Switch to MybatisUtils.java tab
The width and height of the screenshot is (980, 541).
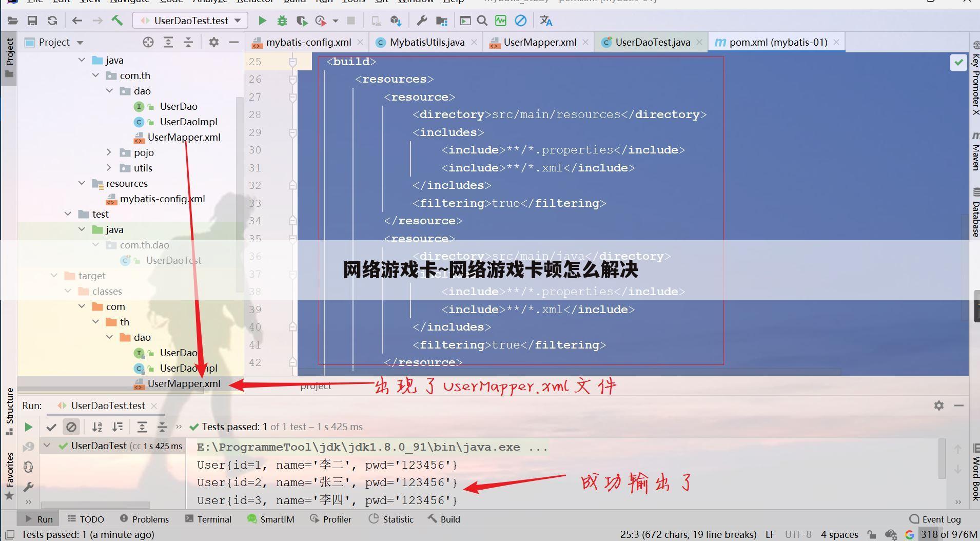427,42
